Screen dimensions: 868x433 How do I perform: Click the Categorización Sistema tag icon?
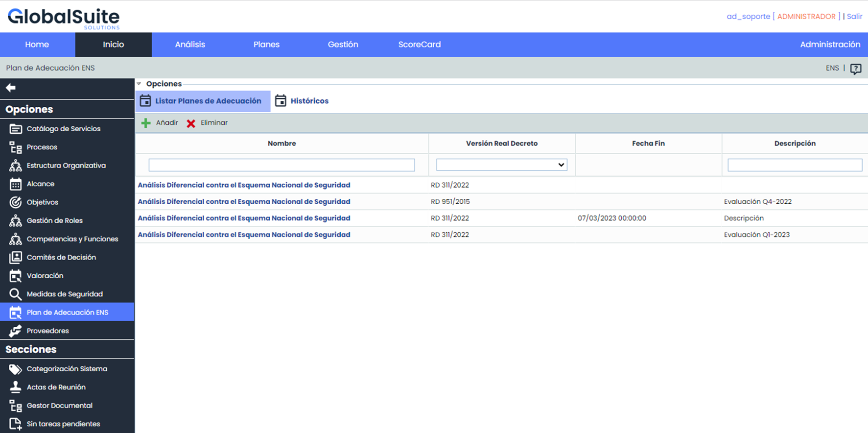point(15,369)
